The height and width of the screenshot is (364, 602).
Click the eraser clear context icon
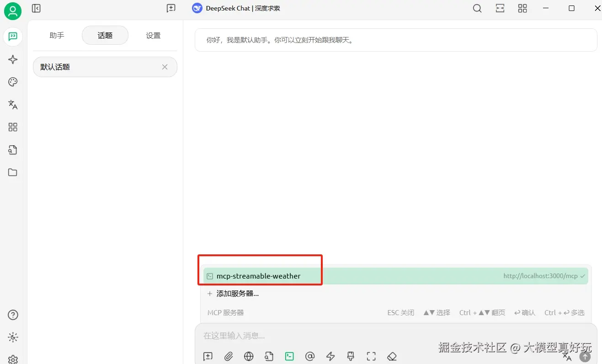(392, 356)
